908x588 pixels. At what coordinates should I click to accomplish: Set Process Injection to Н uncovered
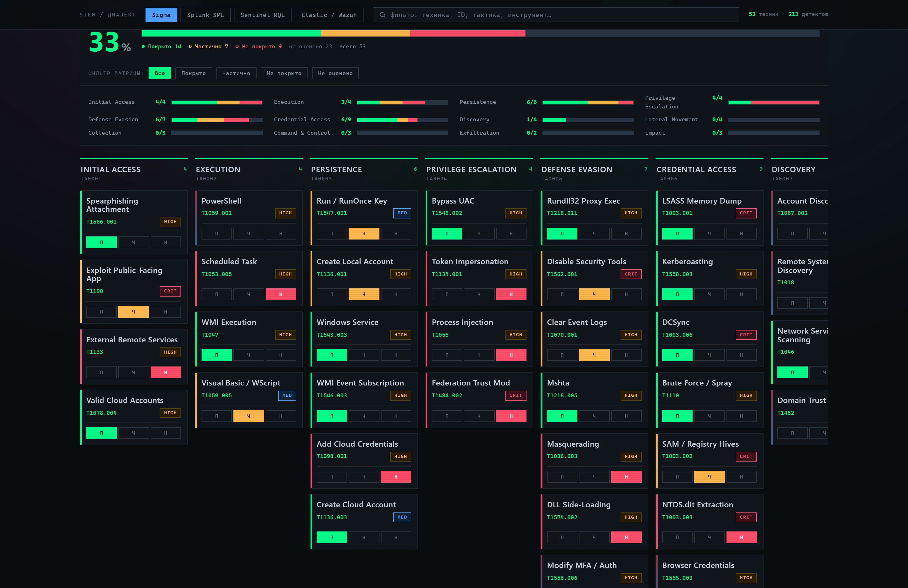point(511,355)
